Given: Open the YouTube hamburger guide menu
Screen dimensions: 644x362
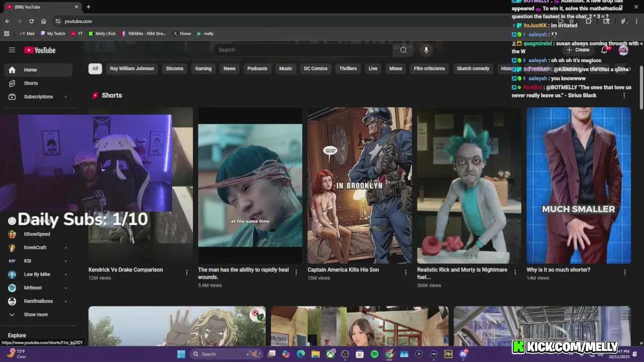Looking at the screenshot, I should [x=12, y=50].
